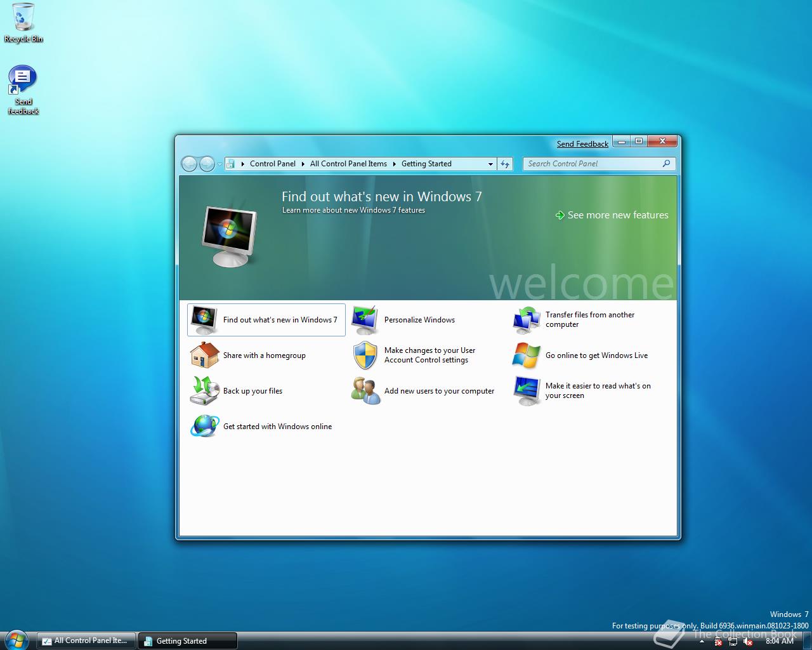Switch to Getting Started taskbar button
The image size is (812, 650).
click(188, 640)
